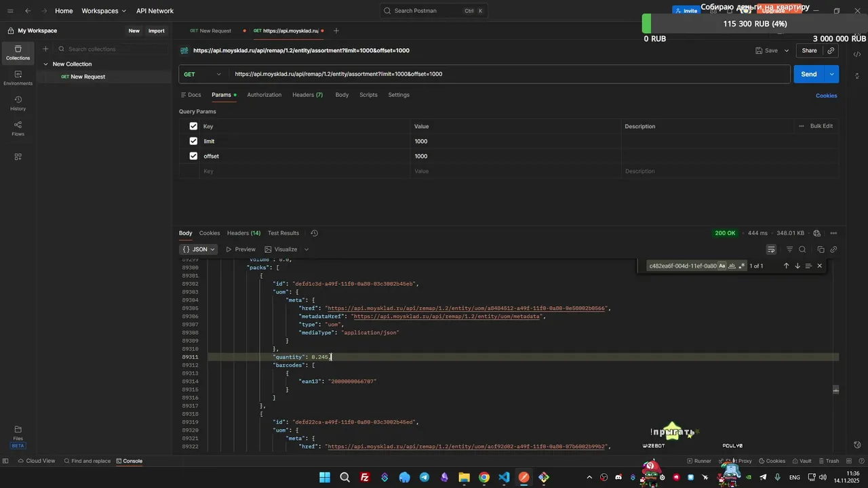Open the Collections sidebar panel
Viewport: 868px width, 488px height.
18,52
